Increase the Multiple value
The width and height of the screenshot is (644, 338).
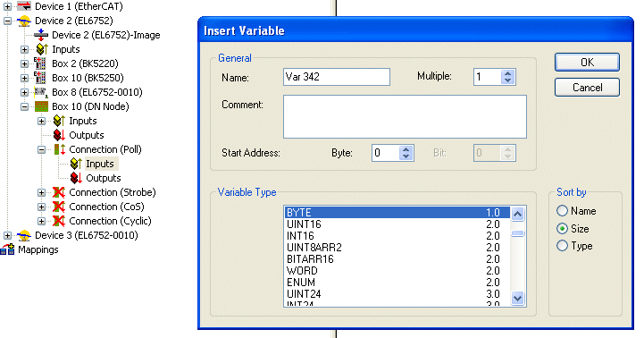tap(507, 73)
